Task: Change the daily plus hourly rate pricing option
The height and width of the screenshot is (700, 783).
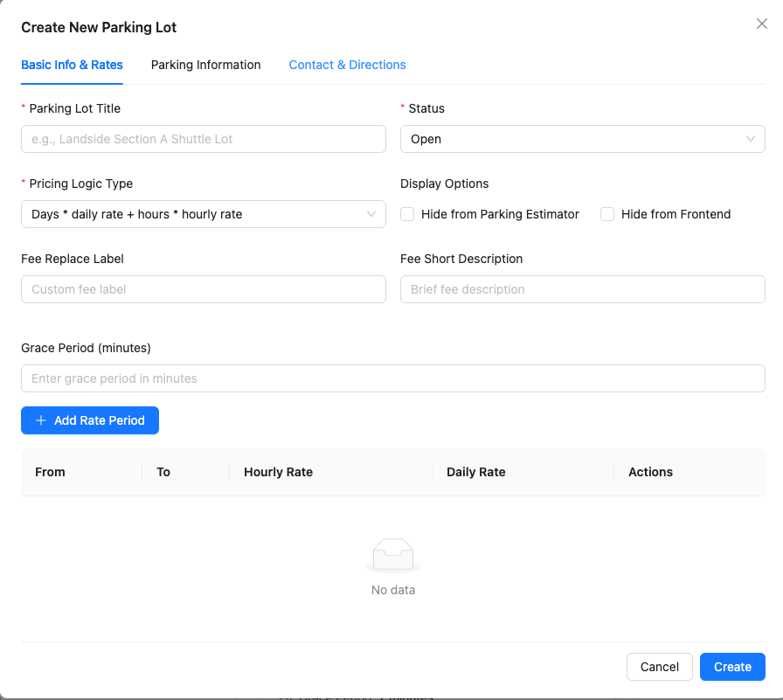Action: tap(203, 214)
